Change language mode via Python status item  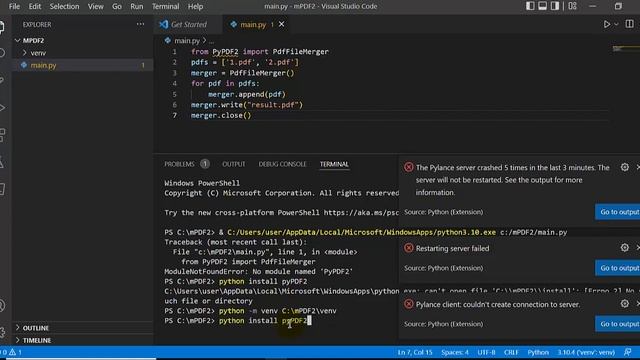click(538, 352)
